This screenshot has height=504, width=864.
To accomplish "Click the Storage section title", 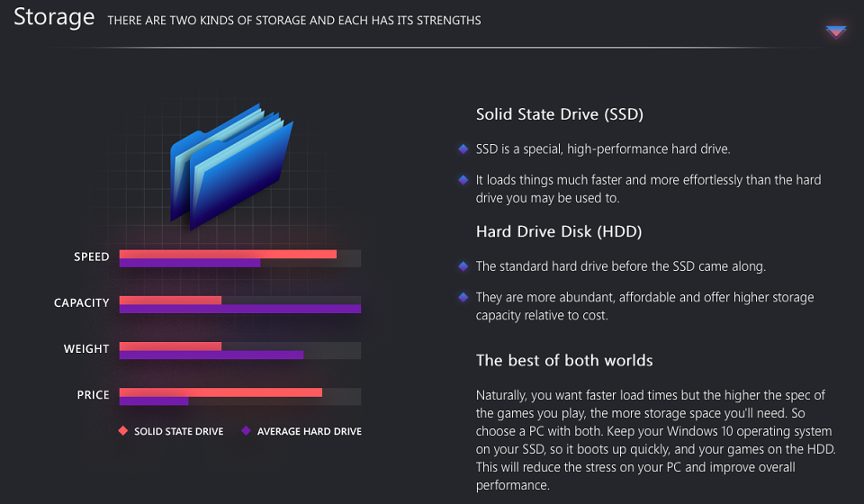I will (54, 18).
